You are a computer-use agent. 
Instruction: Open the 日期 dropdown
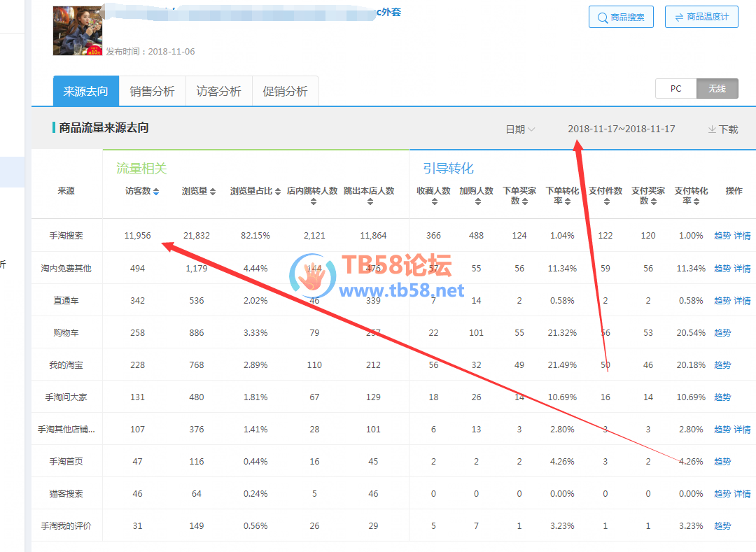coord(520,129)
